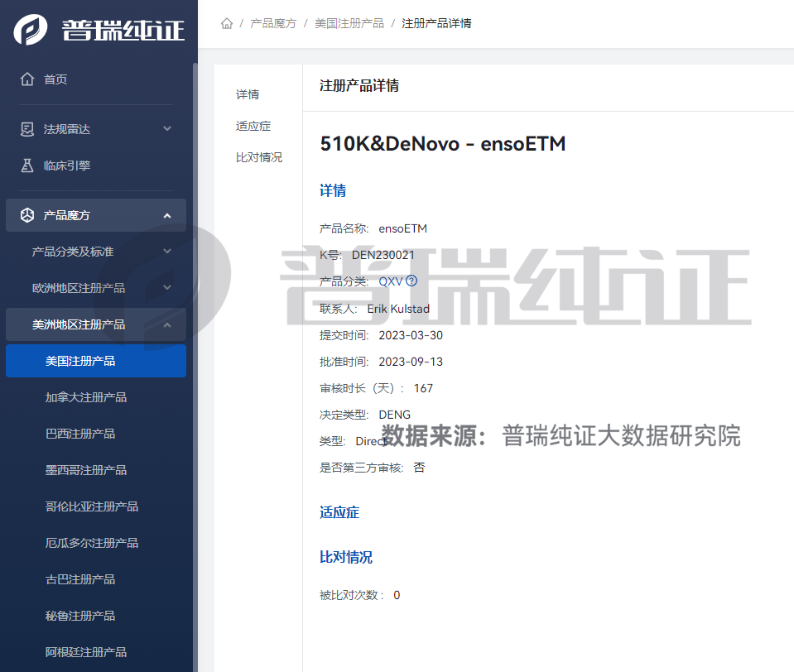Open the QXV product classification link
Viewport: 794px width, 672px height.
391,281
